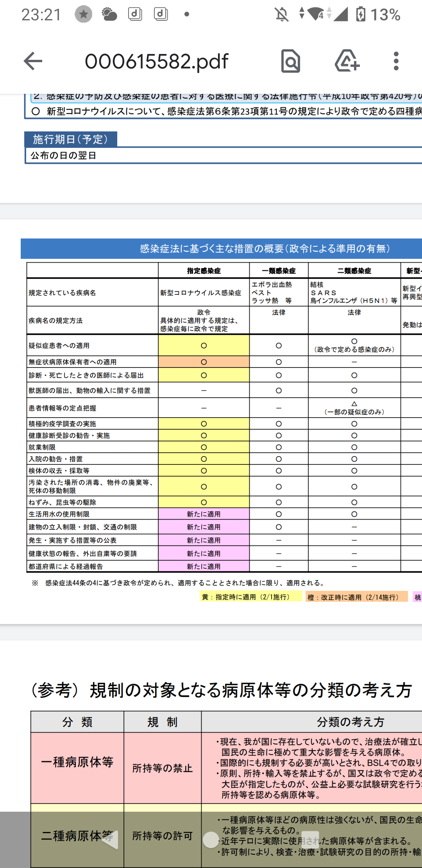This screenshot has width=422, height=868.
Task: Tap the Android home circle button
Action: [211, 839]
